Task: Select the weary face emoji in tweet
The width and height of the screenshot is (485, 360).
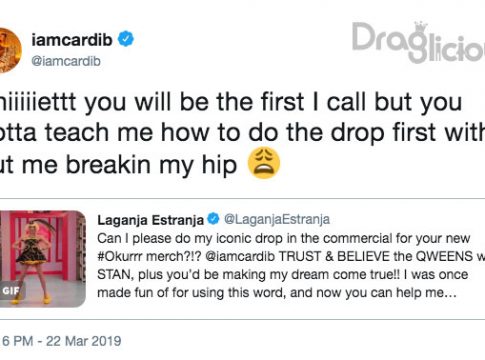Action: click(x=264, y=164)
